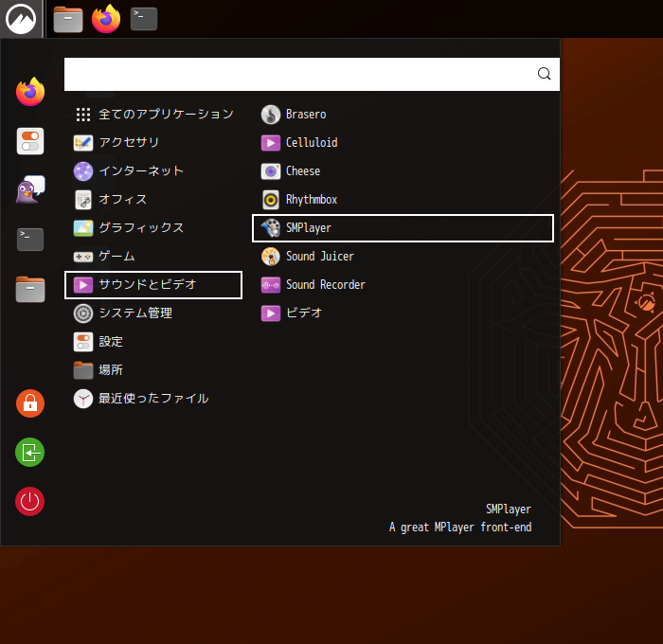
Task: Select 全てのアプリケーション category
Action: pos(153,115)
